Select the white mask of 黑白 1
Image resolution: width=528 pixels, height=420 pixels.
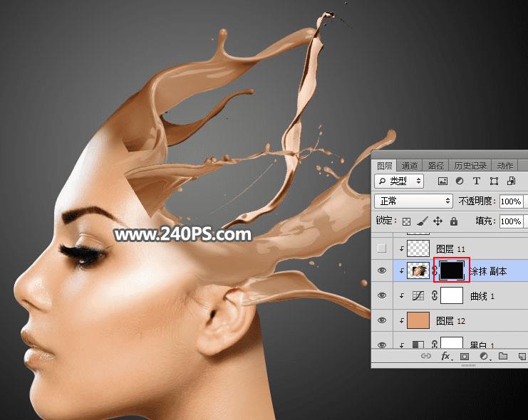click(452, 343)
